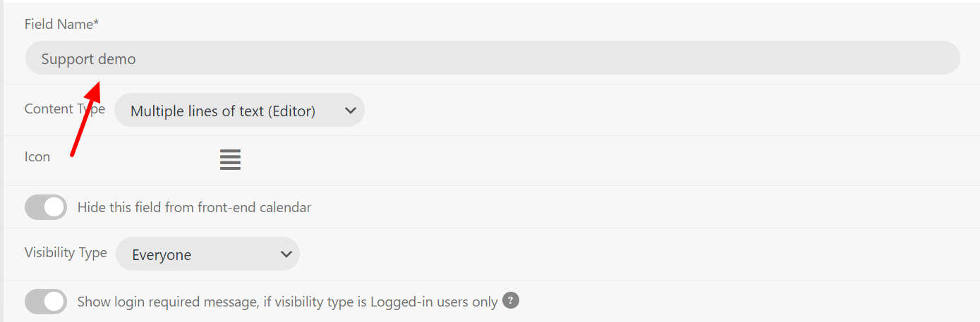Click the 'Content Type' label
Viewport: 980px width, 322px height.
[x=65, y=109]
